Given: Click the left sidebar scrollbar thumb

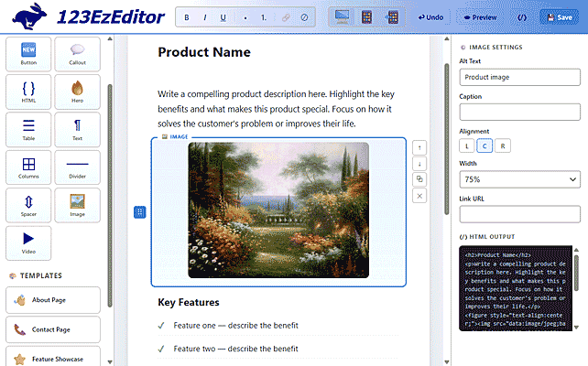Looking at the screenshot, I should coord(110,196).
